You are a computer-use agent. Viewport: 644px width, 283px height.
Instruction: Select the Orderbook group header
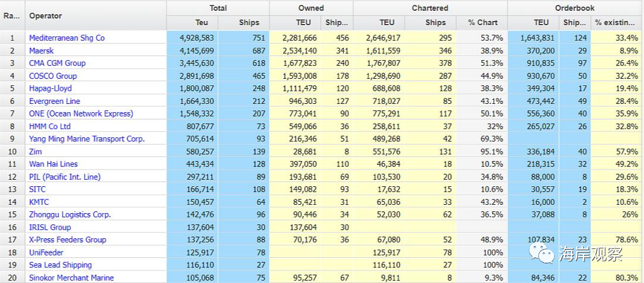[575, 8]
